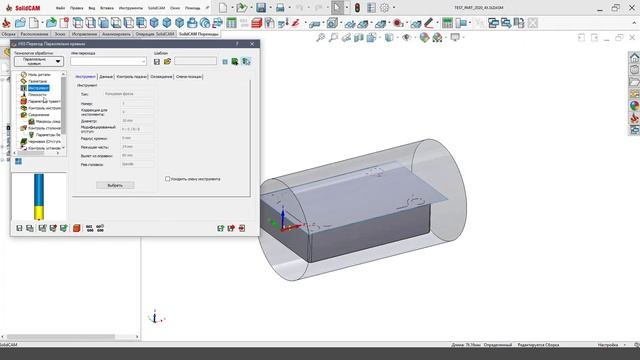The height and width of the screenshot is (360, 640).
Task: Click the Настройка status bar entry
Action: click(608, 345)
